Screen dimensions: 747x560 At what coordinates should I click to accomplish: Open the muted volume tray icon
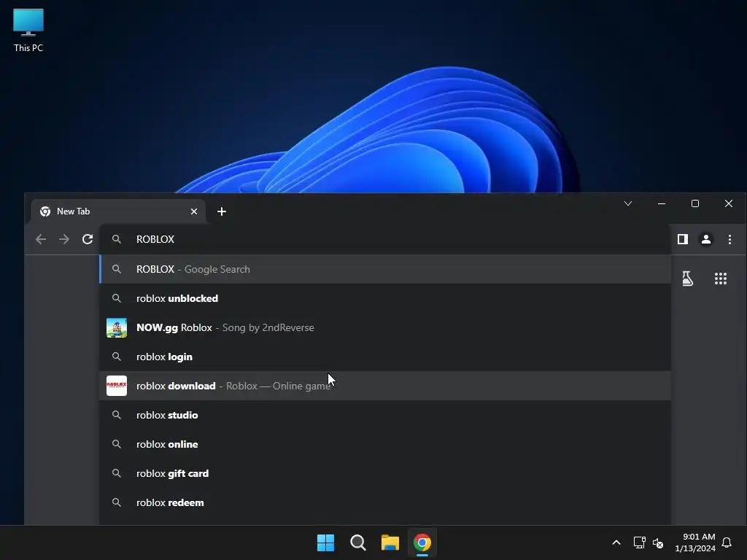coord(658,542)
